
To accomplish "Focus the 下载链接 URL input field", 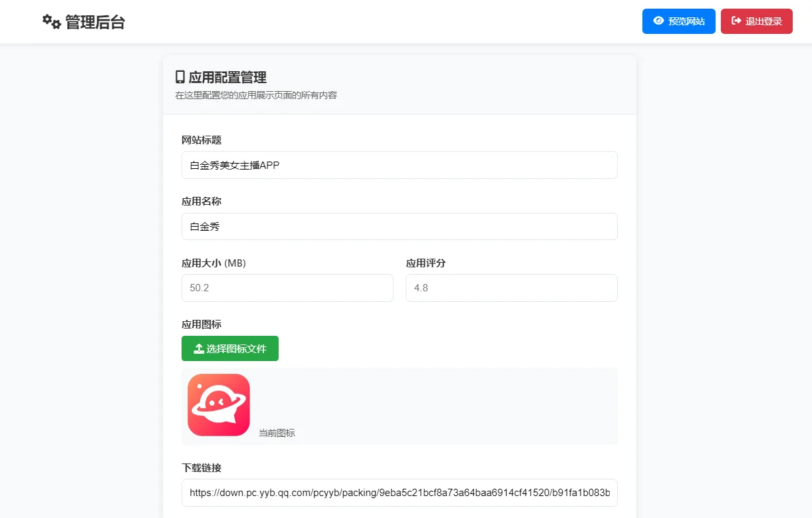I will 399,493.
